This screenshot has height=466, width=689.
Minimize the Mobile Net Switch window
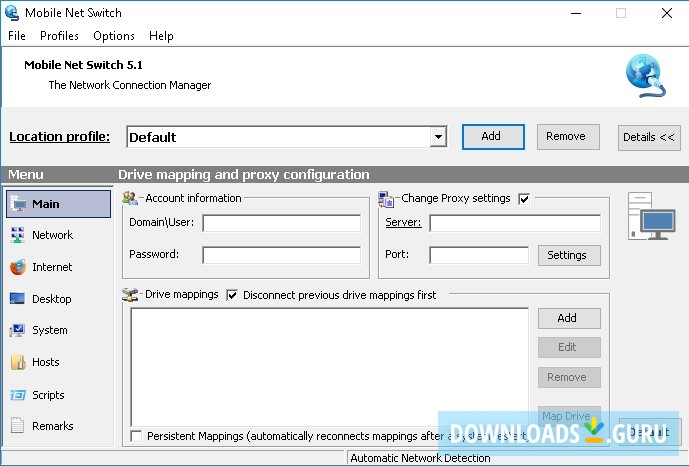576,13
